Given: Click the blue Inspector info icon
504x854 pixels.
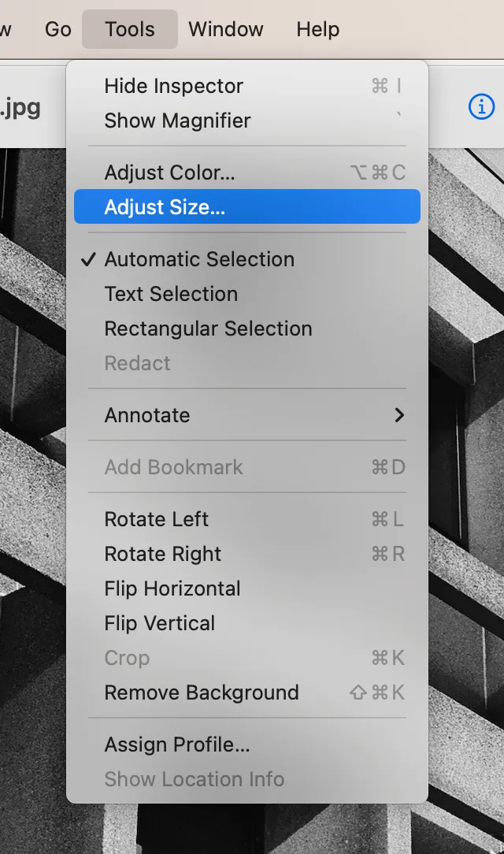Looking at the screenshot, I should [x=481, y=106].
